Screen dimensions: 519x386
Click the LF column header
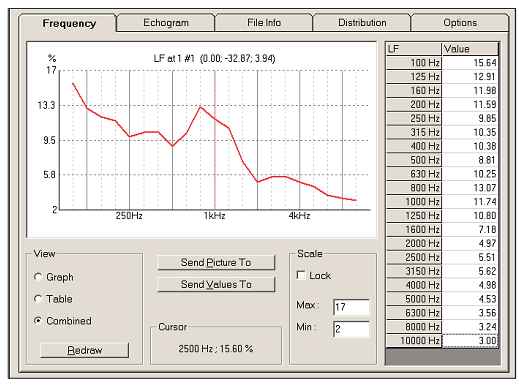[414, 49]
